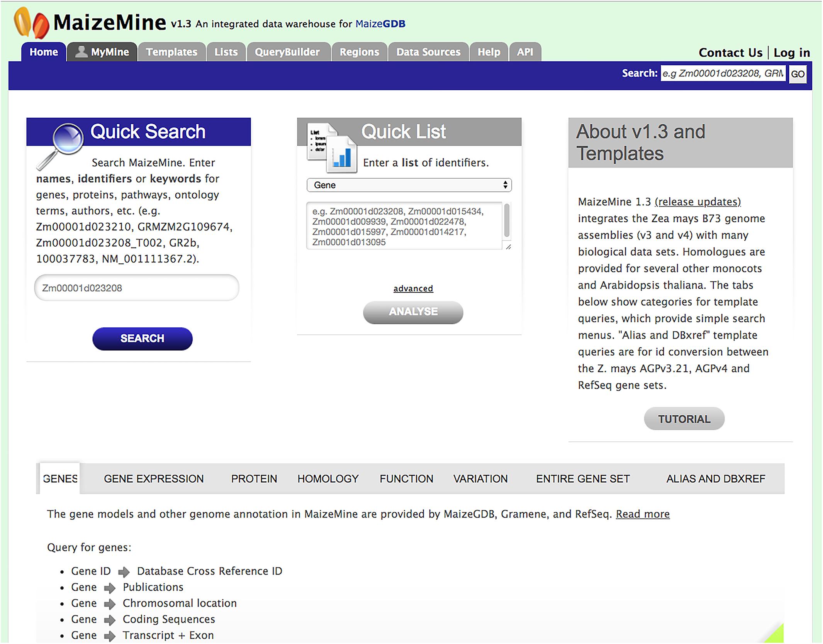This screenshot has height=644, width=823.
Task: Open the Gene type dropdown in Quick List
Action: [x=409, y=185]
